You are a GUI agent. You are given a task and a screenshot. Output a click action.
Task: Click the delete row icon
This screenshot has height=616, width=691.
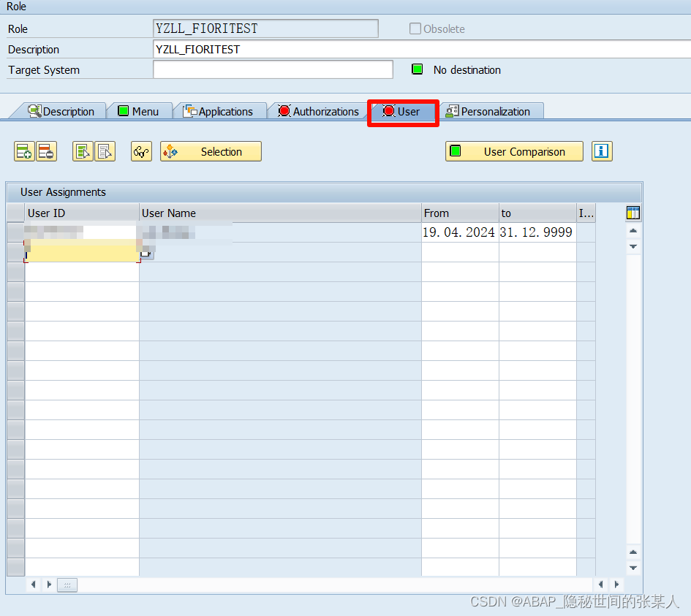(x=46, y=151)
